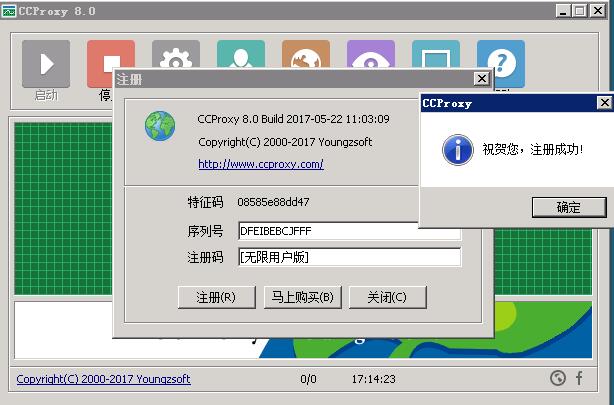The image size is (614, 405).
Task: Click the Copyright(C) 2000-2017 Youngzsoft dialog text
Action: pos(285,142)
